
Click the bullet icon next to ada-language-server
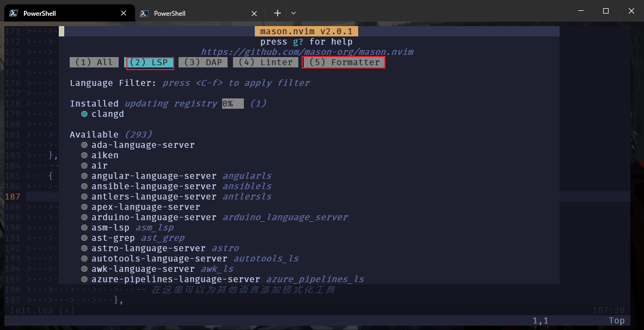tap(84, 145)
